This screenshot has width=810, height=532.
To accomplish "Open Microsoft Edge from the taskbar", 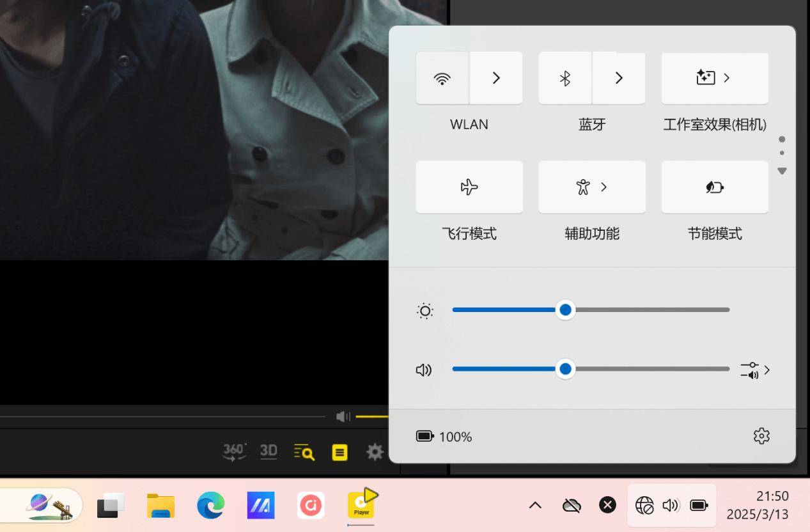I will point(210,506).
